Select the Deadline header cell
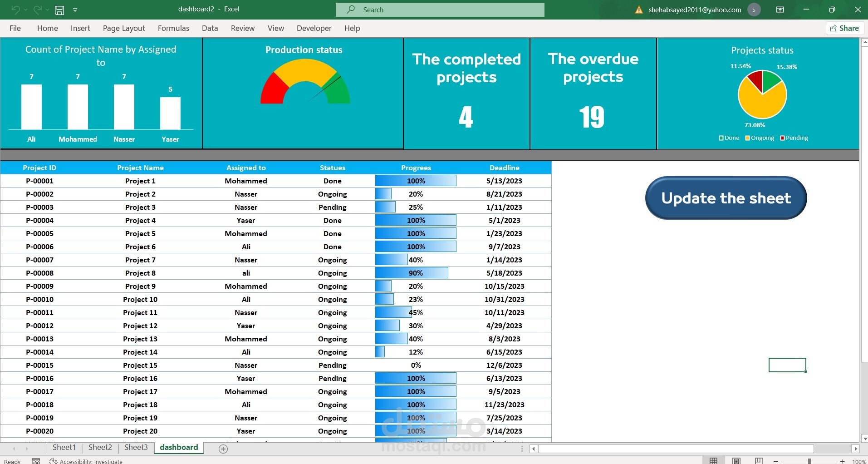The image size is (868, 464). 505,168
